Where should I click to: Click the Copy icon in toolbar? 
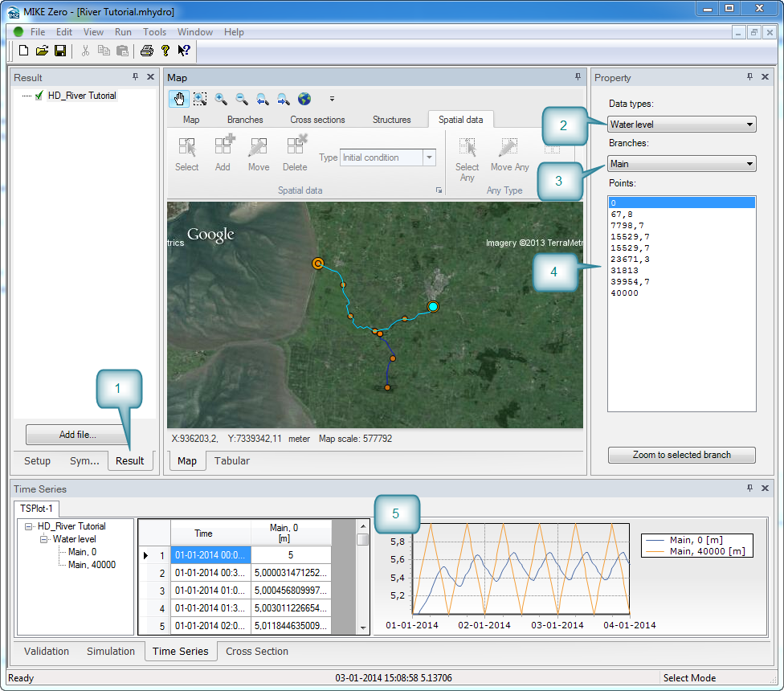tap(104, 51)
